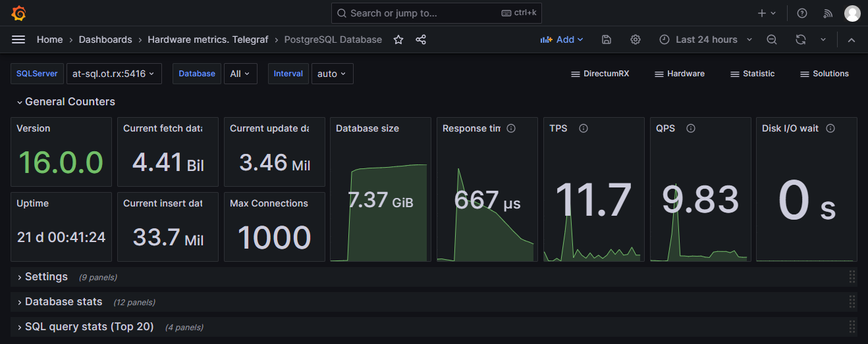Open the Last 24 hours time picker
This screenshot has width=868, height=344.
[x=706, y=39]
